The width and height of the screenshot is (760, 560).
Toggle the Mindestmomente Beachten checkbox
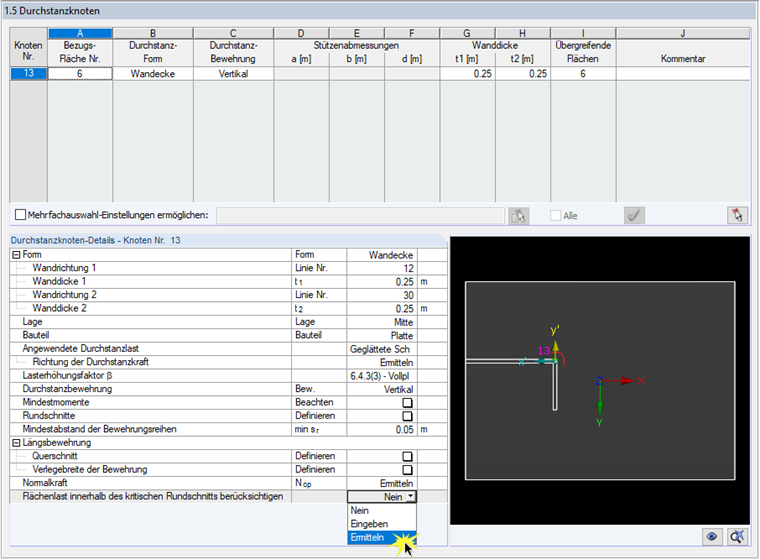click(407, 402)
